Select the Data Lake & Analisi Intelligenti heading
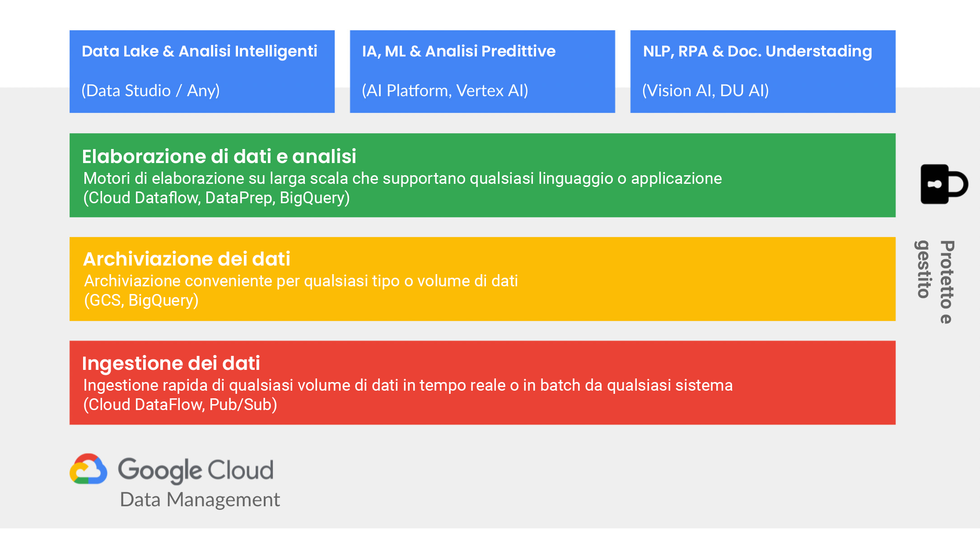The image size is (980, 560). [x=199, y=51]
